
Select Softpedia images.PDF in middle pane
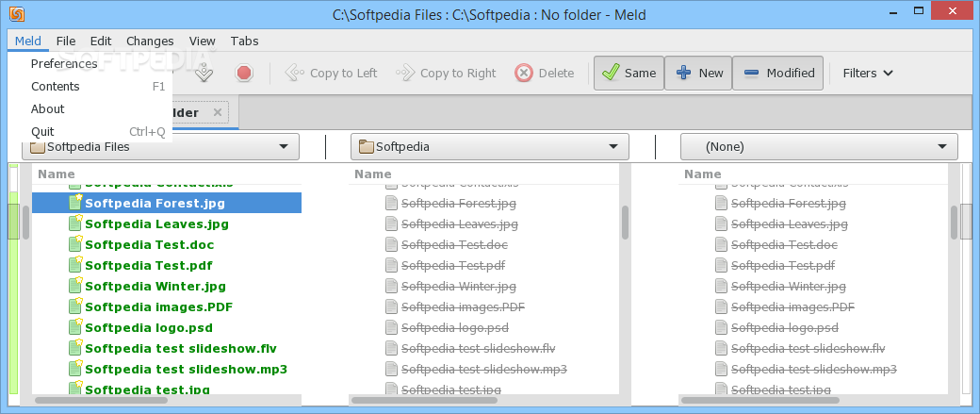point(463,306)
